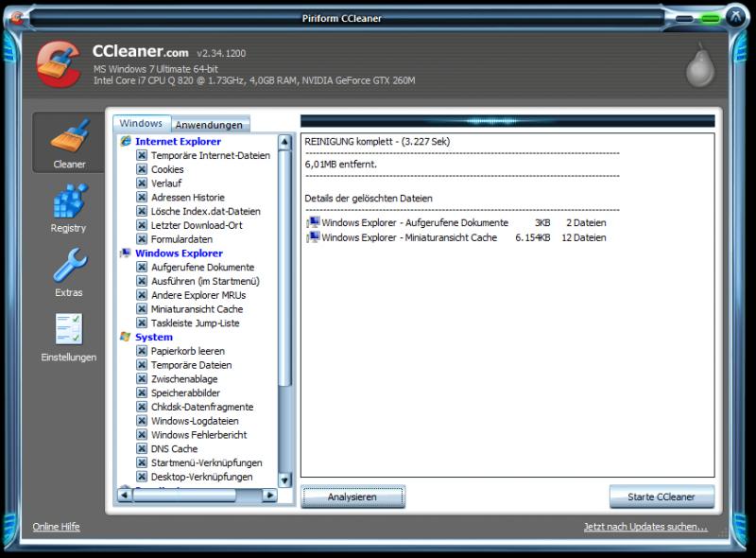Uncheck Adressen Historie

(141, 197)
